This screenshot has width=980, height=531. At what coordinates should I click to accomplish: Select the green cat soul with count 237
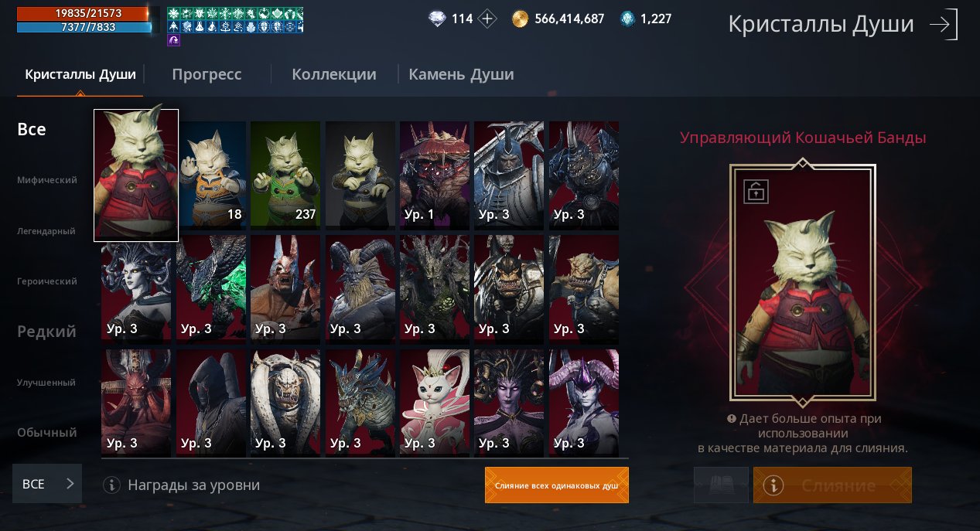pos(285,175)
